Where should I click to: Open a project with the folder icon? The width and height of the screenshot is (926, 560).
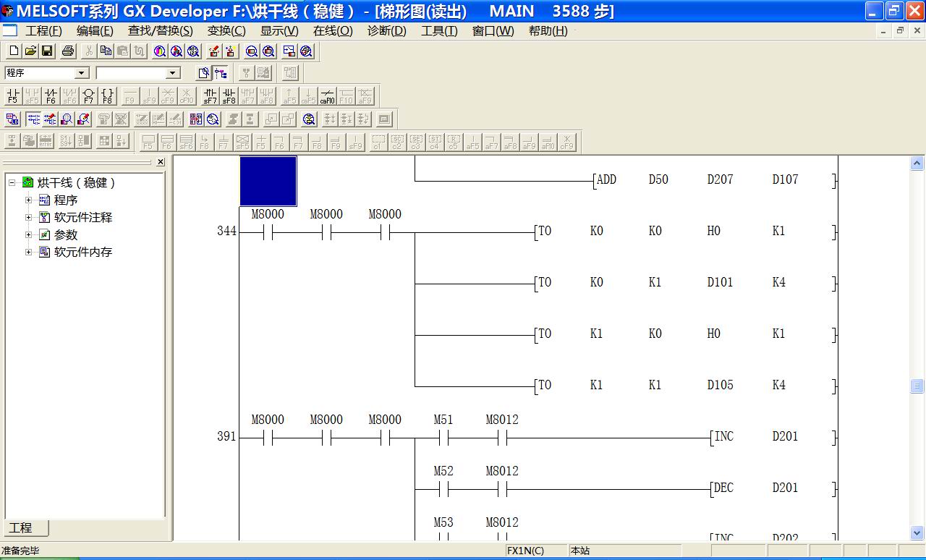[30, 51]
